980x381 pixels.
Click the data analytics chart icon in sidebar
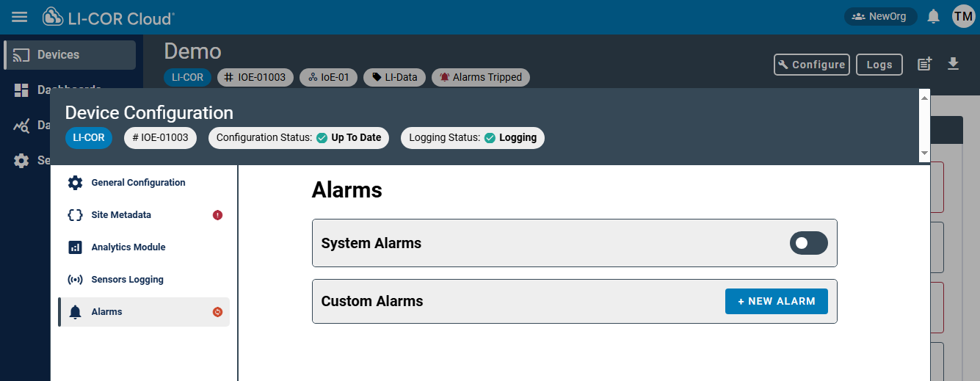[21, 126]
